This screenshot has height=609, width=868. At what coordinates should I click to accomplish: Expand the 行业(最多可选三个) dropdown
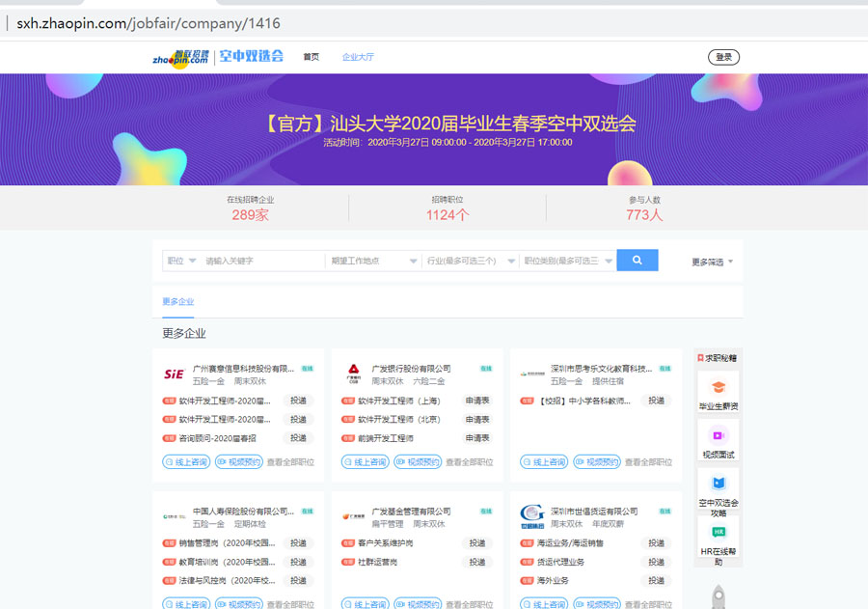[x=470, y=261]
